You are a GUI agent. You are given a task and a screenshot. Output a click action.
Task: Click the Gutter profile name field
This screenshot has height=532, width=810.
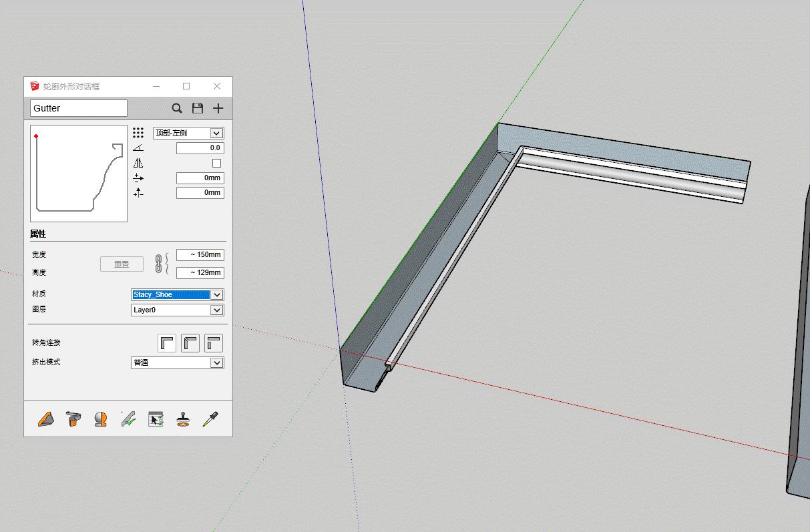79,108
